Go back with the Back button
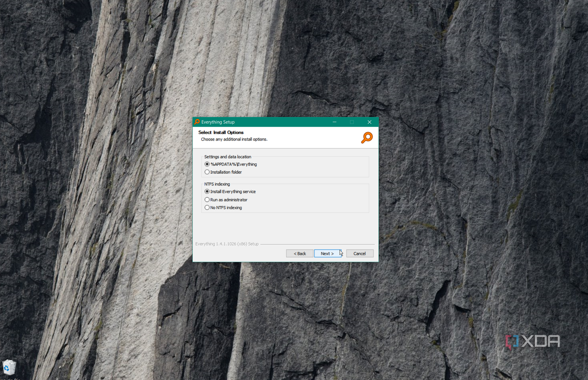This screenshot has height=380, width=588. [x=299, y=253]
